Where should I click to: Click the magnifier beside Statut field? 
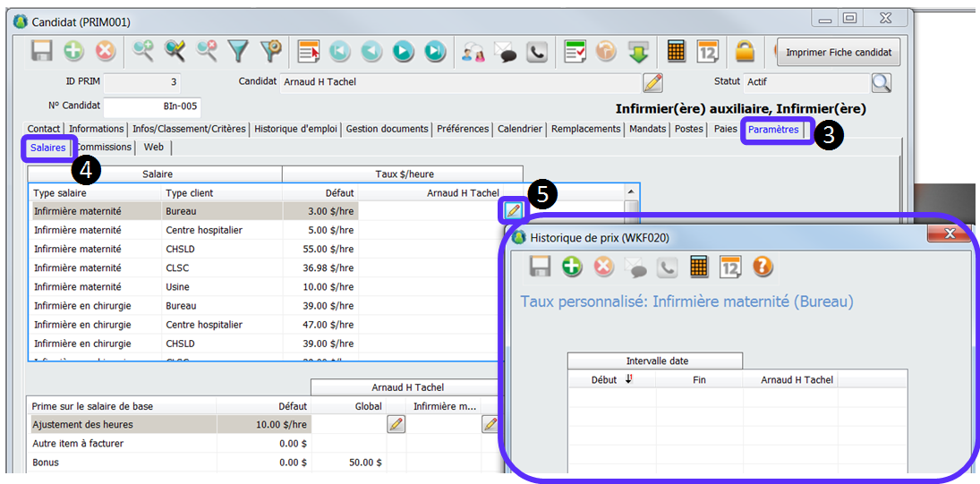point(882,82)
